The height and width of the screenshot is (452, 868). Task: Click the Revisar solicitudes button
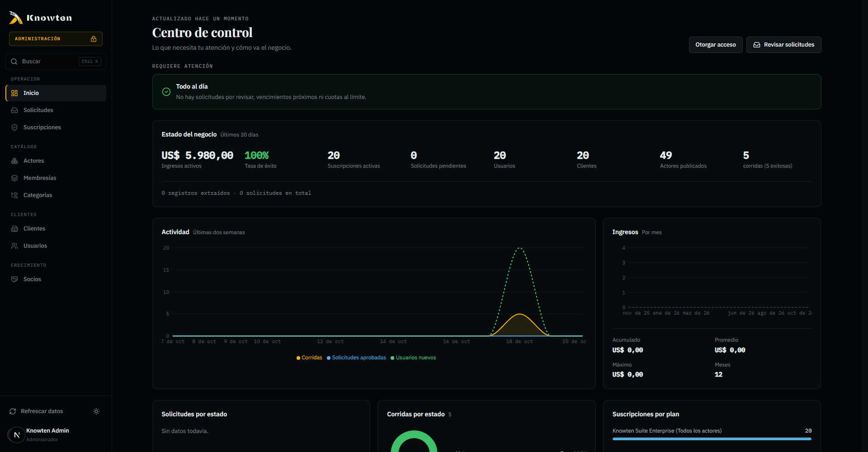(784, 45)
